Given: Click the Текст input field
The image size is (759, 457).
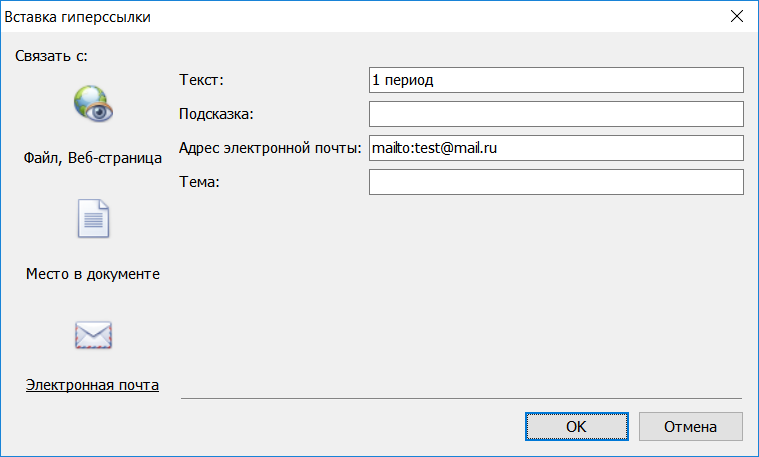Looking at the screenshot, I should point(556,80).
